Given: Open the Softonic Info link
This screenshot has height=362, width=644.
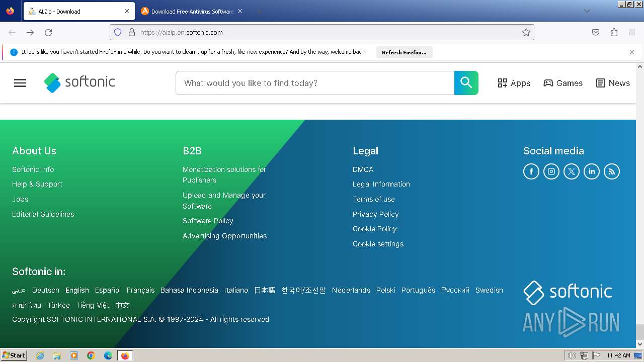Looking at the screenshot, I should point(33,169).
